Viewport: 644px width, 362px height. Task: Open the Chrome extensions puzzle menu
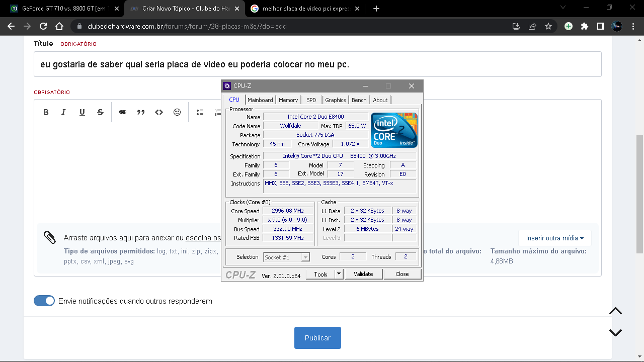585,26
